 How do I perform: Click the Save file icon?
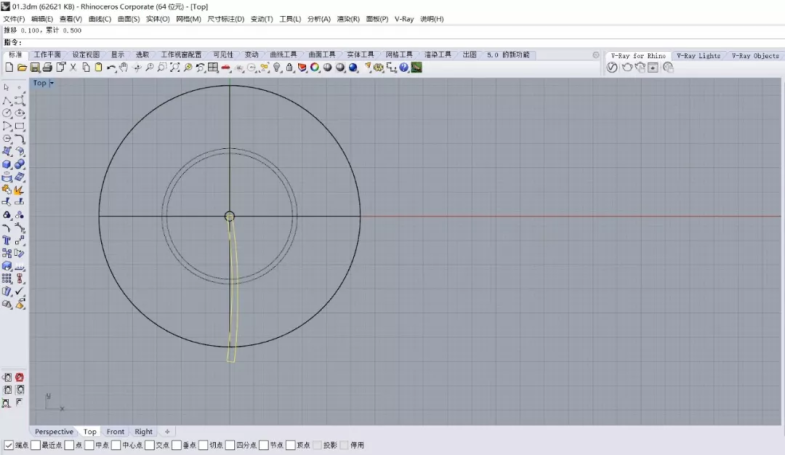(x=34, y=67)
